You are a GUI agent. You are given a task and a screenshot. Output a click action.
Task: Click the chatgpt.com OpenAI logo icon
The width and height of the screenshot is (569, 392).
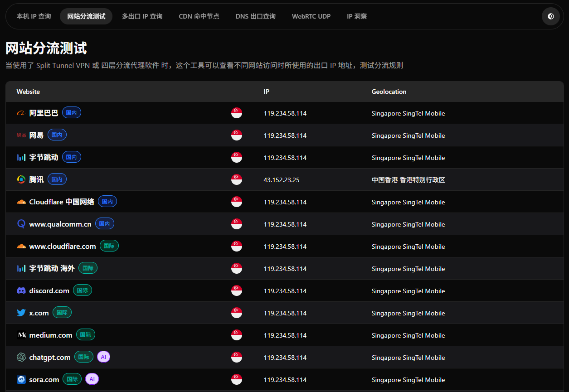pyautogui.click(x=21, y=358)
